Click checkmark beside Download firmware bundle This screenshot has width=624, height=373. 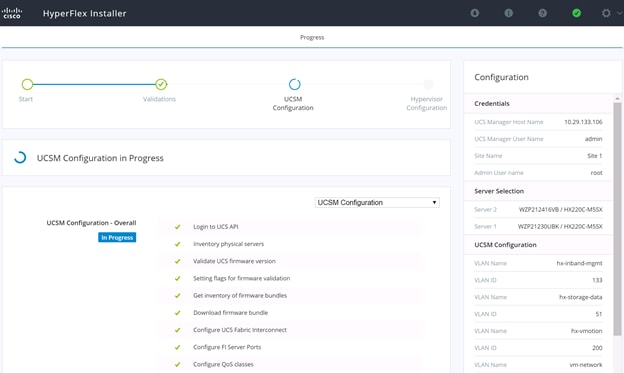point(177,312)
